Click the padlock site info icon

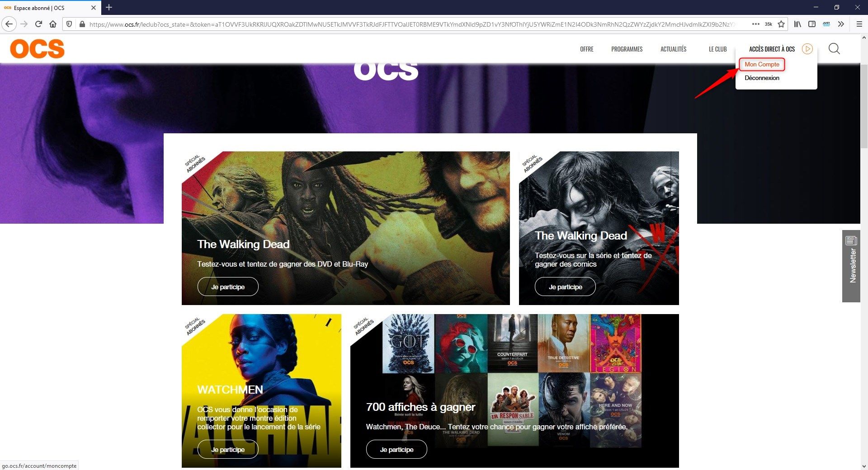82,24
